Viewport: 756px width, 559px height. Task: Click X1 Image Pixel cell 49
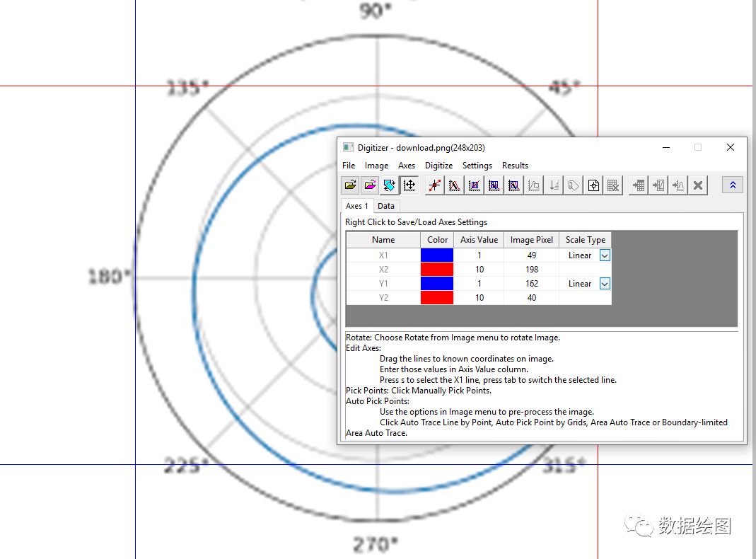[532, 255]
